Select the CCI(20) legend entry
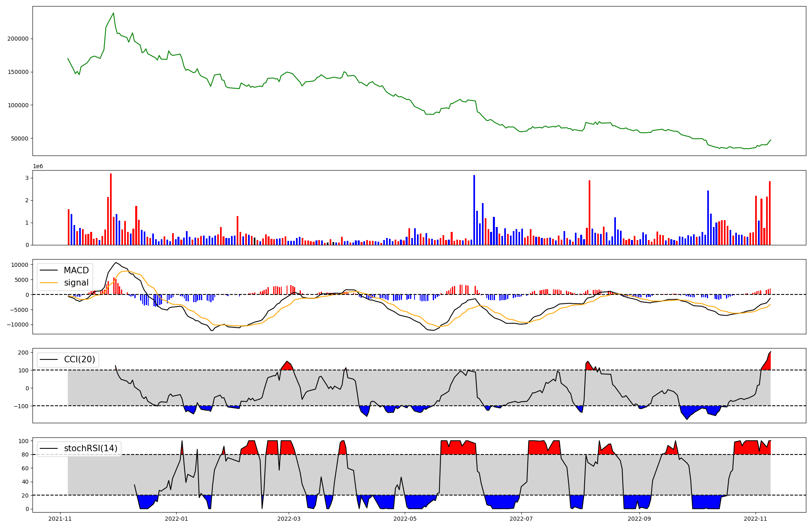812x528 pixels. point(79,359)
